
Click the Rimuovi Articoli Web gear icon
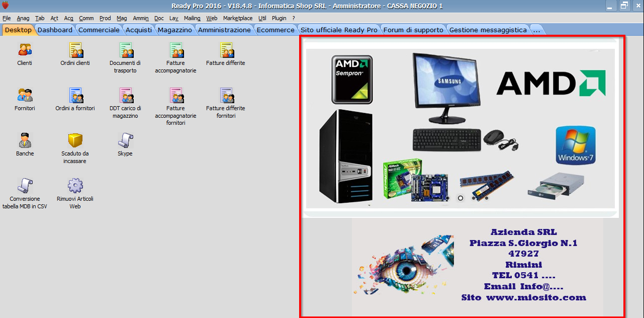coord(75,186)
